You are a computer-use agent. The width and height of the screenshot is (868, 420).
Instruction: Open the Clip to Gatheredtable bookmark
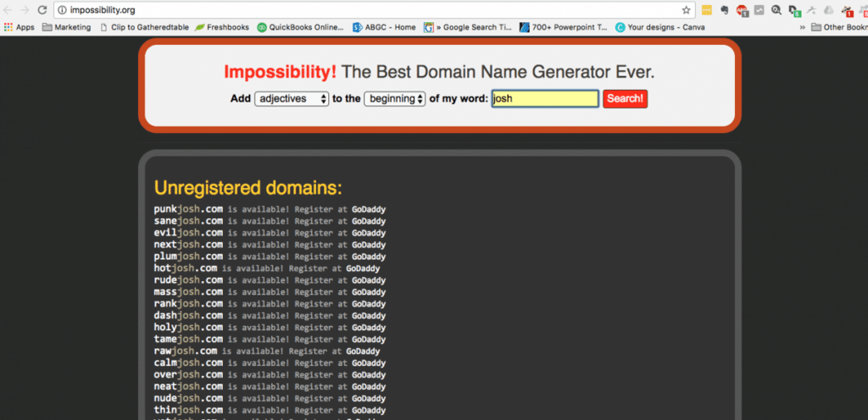tap(144, 27)
